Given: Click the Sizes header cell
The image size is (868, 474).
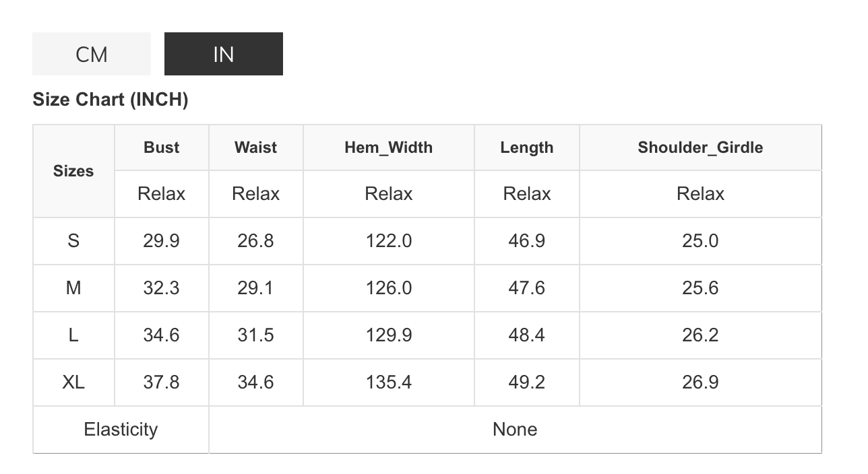Looking at the screenshot, I should [x=73, y=171].
